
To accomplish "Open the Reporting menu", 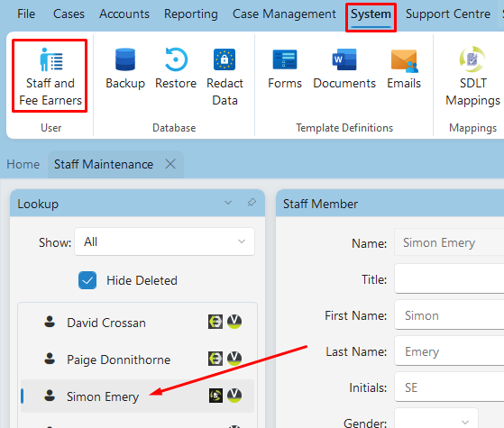I will click(x=191, y=14).
